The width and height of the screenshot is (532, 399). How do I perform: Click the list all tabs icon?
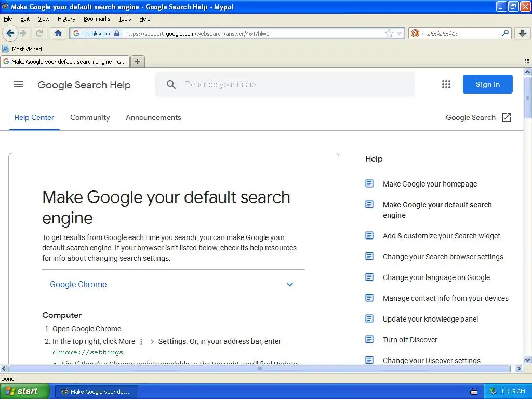click(527, 61)
